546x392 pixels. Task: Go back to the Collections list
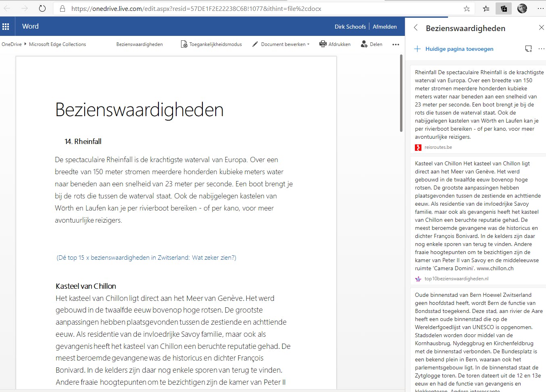pyautogui.click(x=416, y=28)
